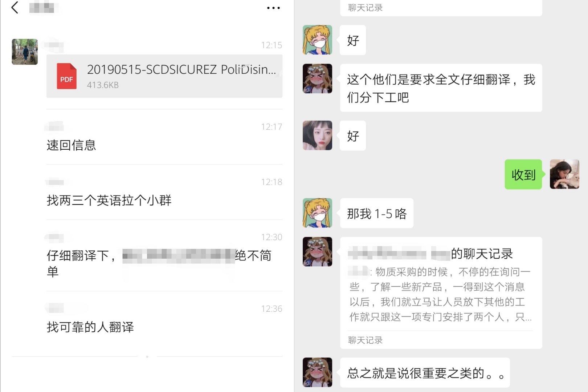Tap the back arrow icon
The image size is (588, 392).
pos(15,8)
